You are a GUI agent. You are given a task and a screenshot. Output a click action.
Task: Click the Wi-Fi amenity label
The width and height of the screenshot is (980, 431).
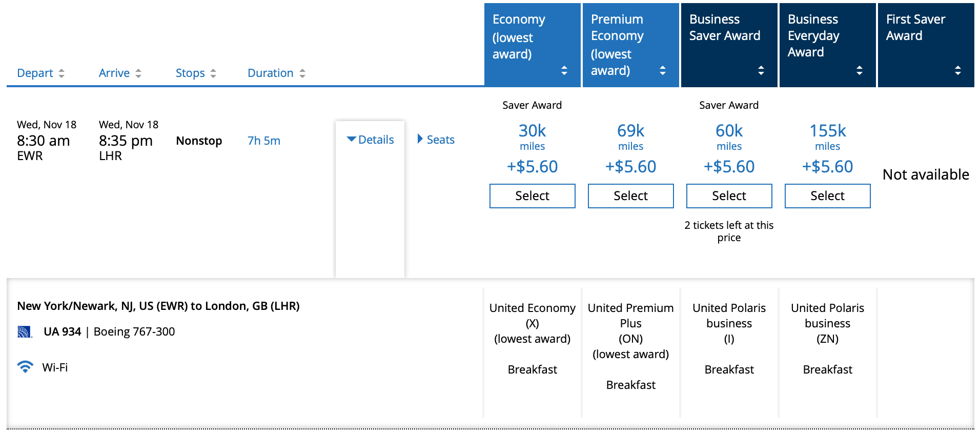pos(55,367)
